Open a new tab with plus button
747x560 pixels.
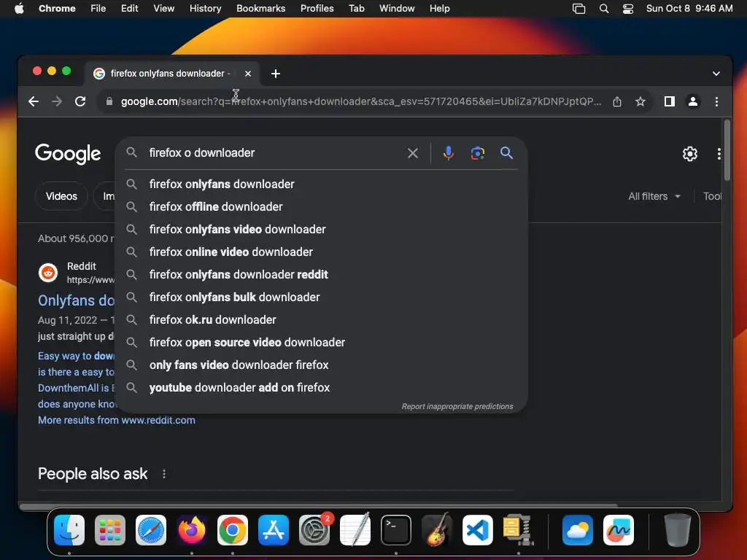[x=275, y=74]
